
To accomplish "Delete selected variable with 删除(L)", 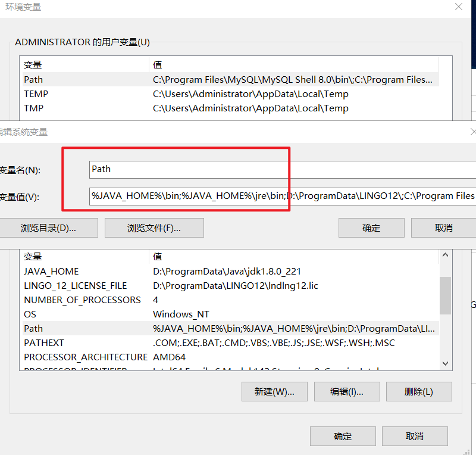I will tap(419, 391).
